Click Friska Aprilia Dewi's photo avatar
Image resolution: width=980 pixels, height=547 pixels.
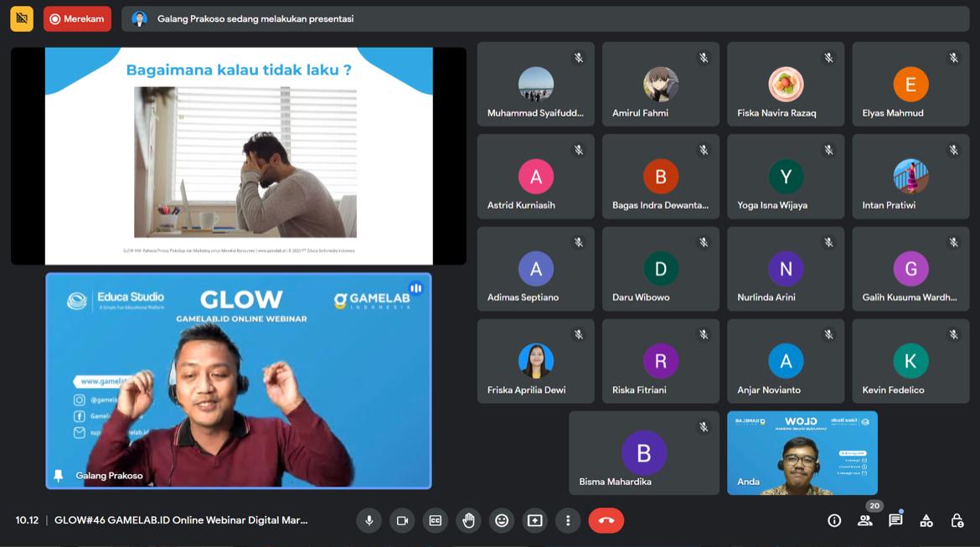click(535, 361)
